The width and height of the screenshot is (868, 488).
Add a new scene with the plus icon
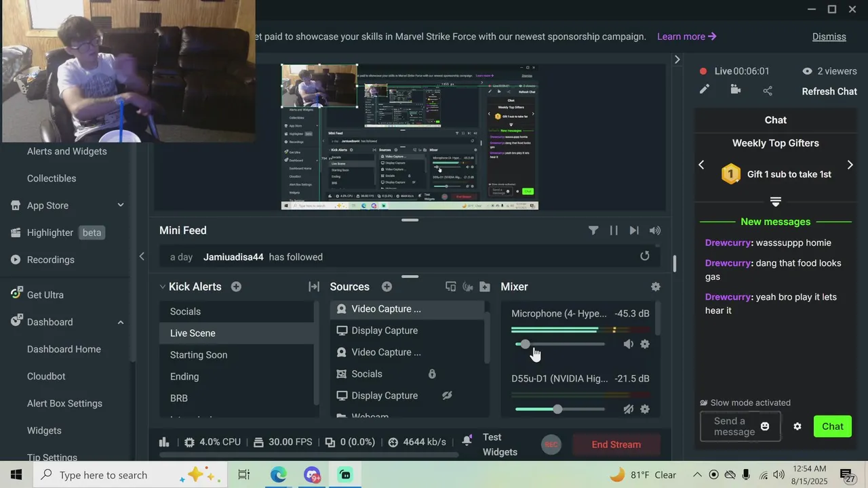click(x=236, y=287)
